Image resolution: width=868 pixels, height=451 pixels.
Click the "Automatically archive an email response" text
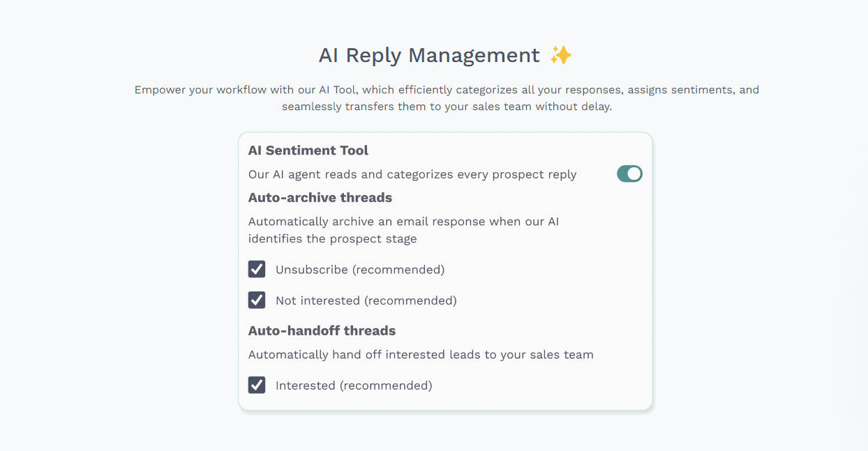tap(403, 222)
